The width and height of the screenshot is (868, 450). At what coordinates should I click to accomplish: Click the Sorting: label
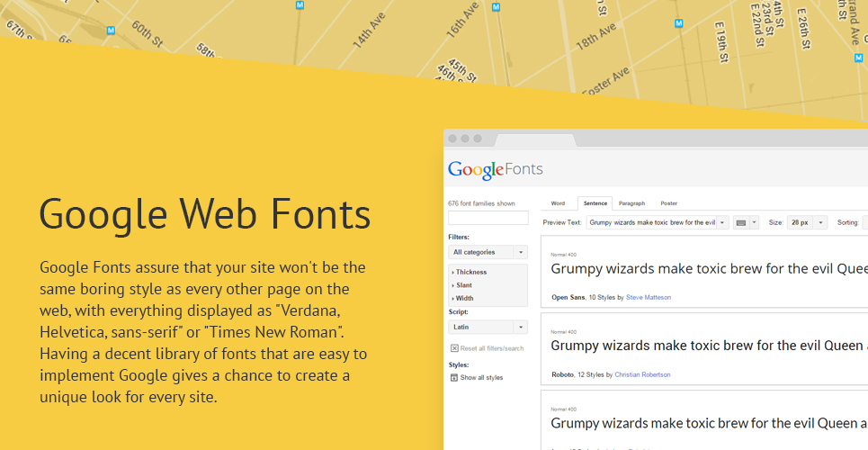tap(847, 223)
